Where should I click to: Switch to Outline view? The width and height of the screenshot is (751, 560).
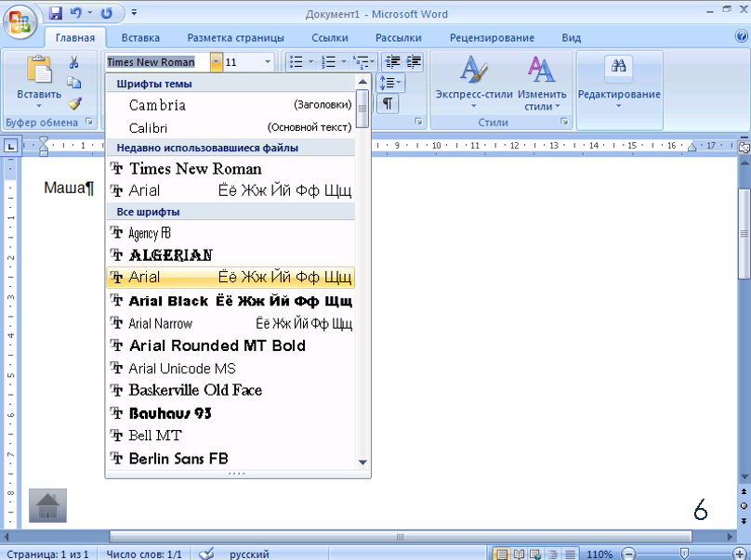click(x=553, y=554)
